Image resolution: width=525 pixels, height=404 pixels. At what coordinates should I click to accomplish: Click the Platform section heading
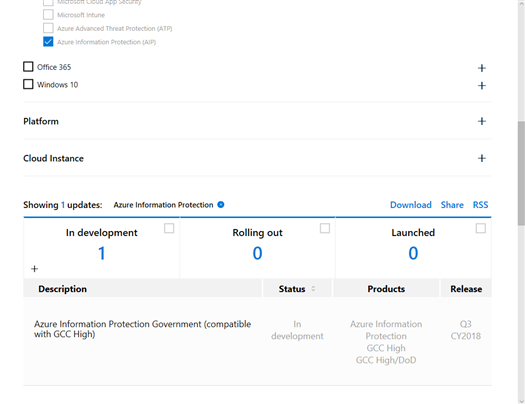click(x=41, y=121)
